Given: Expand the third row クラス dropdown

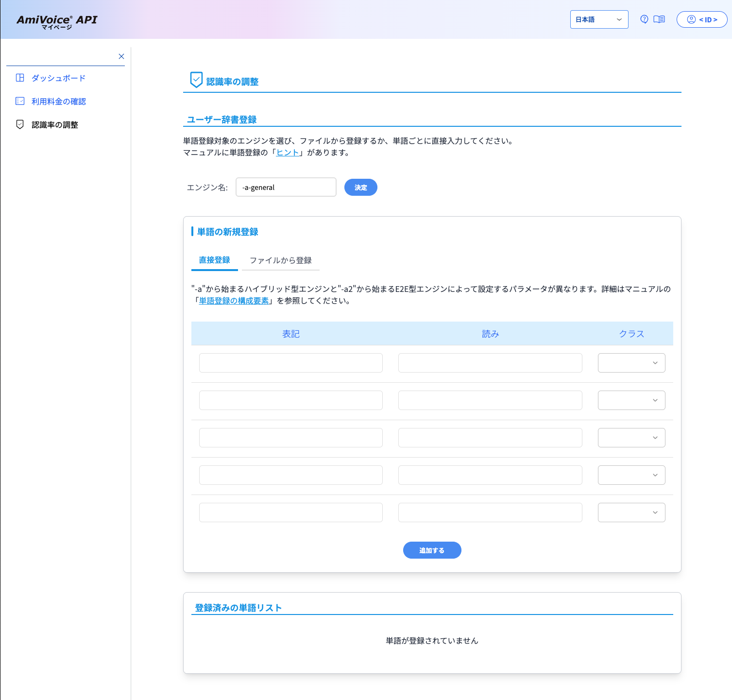Looking at the screenshot, I should tap(631, 438).
